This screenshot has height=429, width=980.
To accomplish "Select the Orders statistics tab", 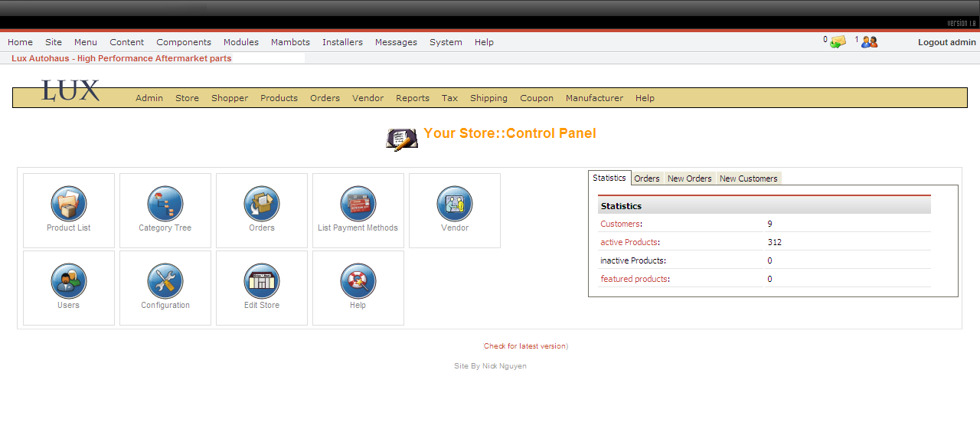I will [647, 178].
